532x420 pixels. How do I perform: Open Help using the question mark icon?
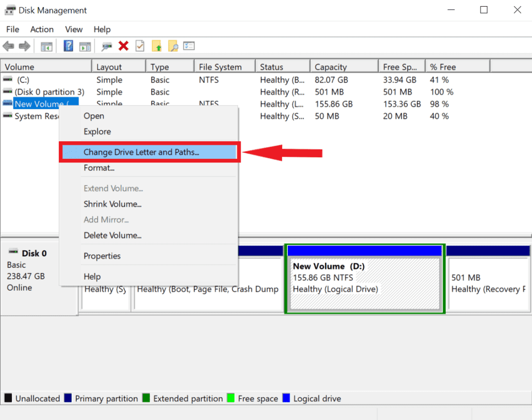(68, 46)
